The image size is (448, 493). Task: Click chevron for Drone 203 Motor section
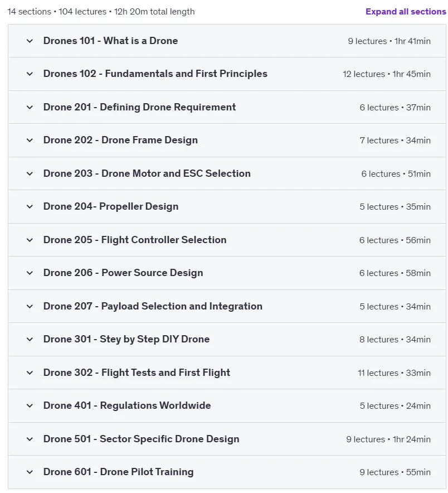click(x=30, y=173)
